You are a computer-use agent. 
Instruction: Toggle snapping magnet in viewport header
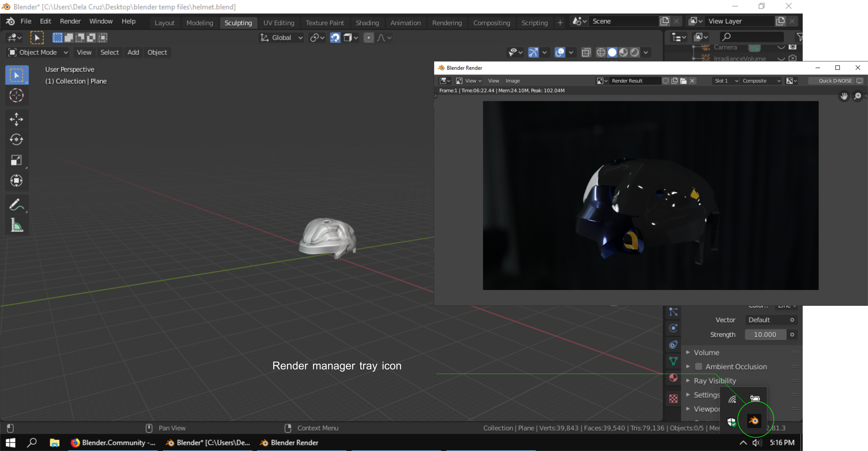pyautogui.click(x=335, y=38)
